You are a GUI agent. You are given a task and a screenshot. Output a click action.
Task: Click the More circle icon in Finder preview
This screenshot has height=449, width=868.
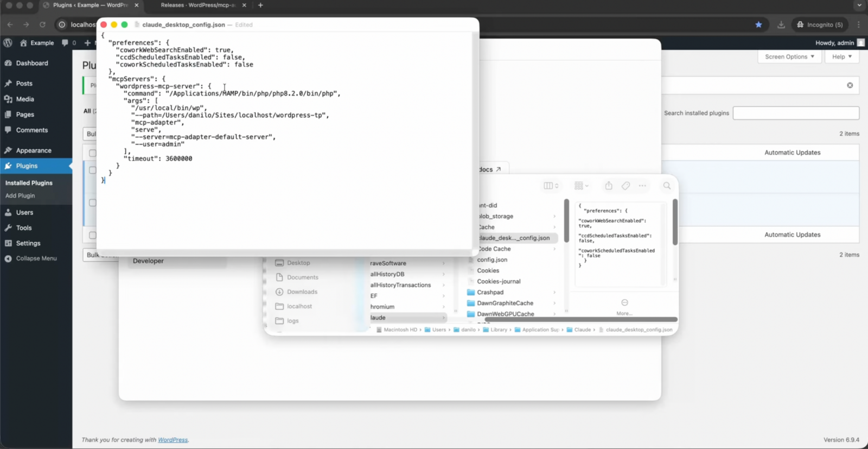(624, 302)
